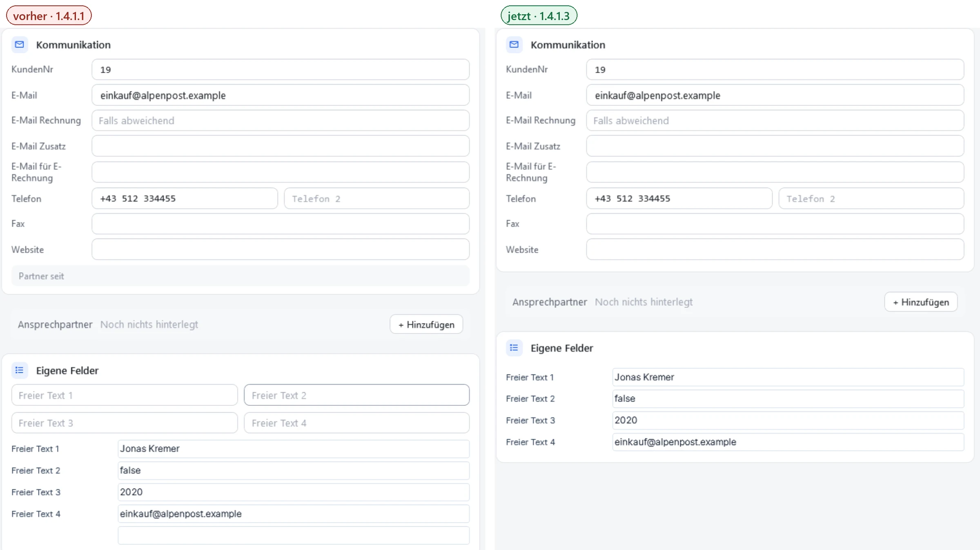Select the 'vorher · 1.4.1.1' version badge
Screen dimensions: 980x550
(49, 16)
